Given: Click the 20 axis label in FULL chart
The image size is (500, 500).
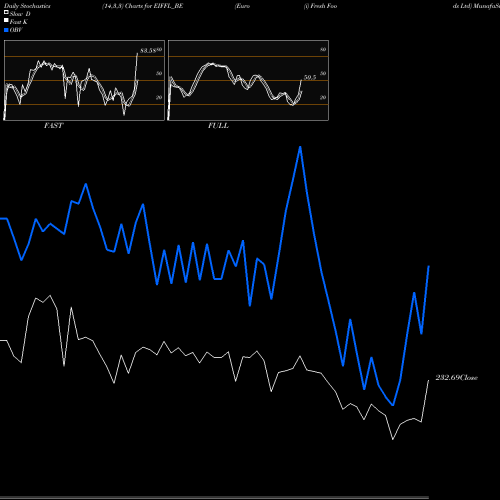Looking at the screenshot, I should [x=323, y=97].
